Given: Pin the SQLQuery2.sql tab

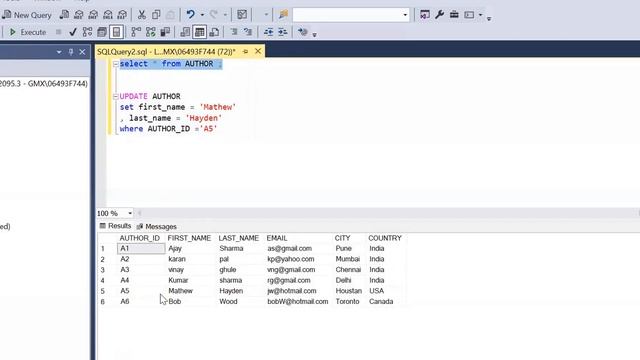Looking at the screenshot, I should pos(245,51).
